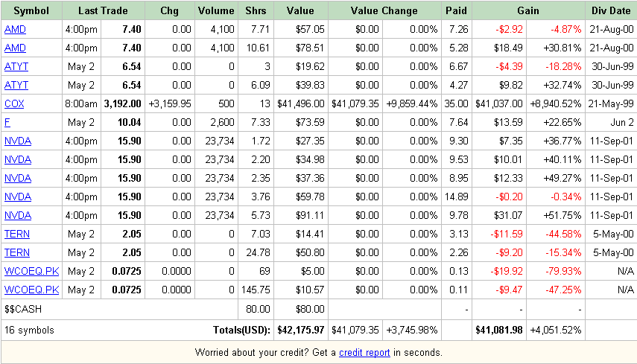Open the credit report link

click(x=364, y=353)
